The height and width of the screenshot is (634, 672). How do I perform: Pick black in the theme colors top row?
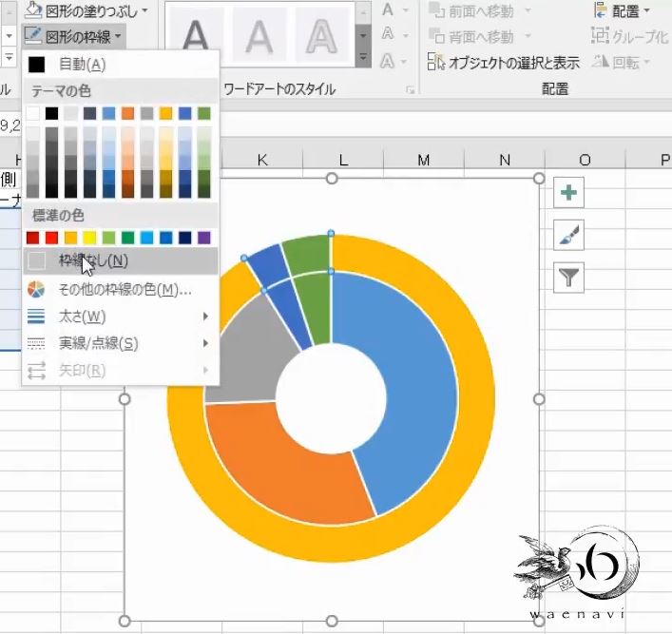[x=52, y=113]
